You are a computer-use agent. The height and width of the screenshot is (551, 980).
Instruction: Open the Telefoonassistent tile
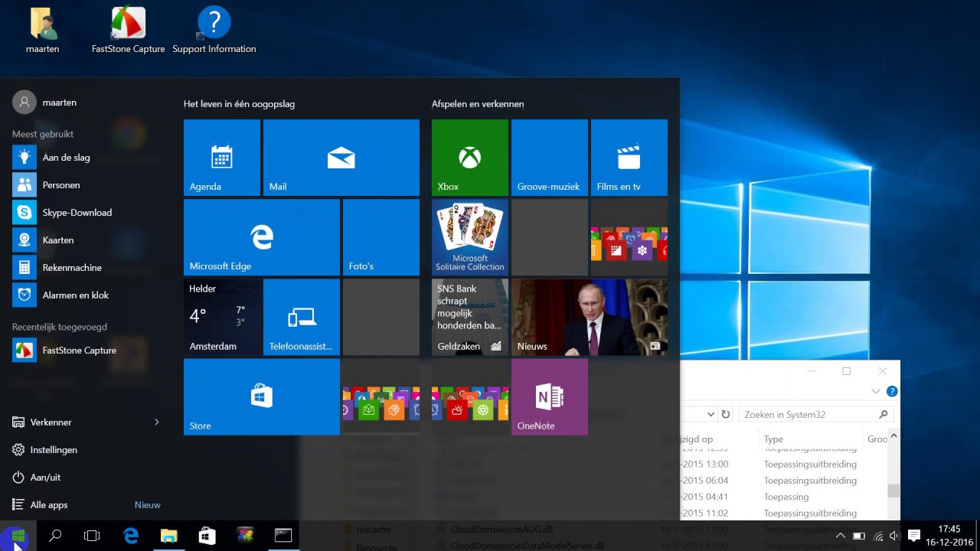pyautogui.click(x=302, y=317)
